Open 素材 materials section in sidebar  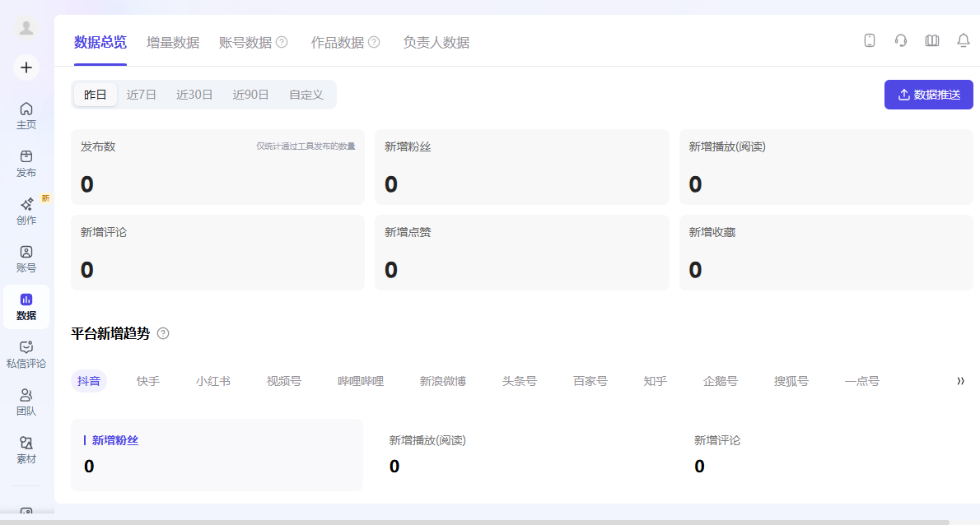(x=26, y=450)
